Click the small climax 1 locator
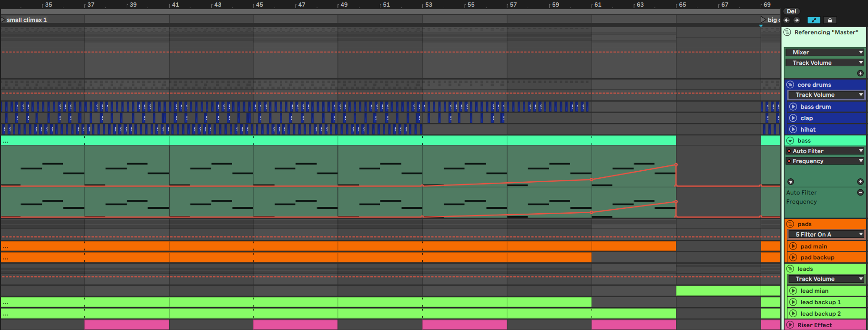Screen dimensions: 868x330 (x=26, y=20)
